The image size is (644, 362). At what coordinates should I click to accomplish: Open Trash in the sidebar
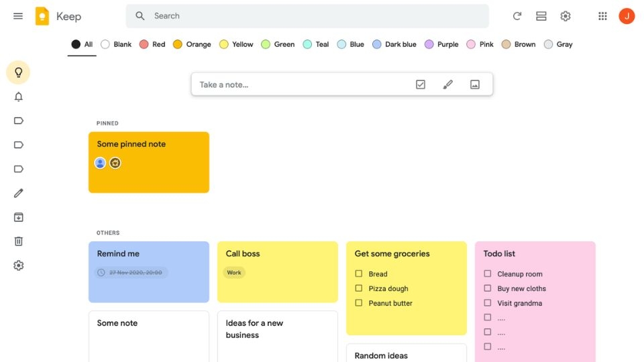pyautogui.click(x=19, y=241)
